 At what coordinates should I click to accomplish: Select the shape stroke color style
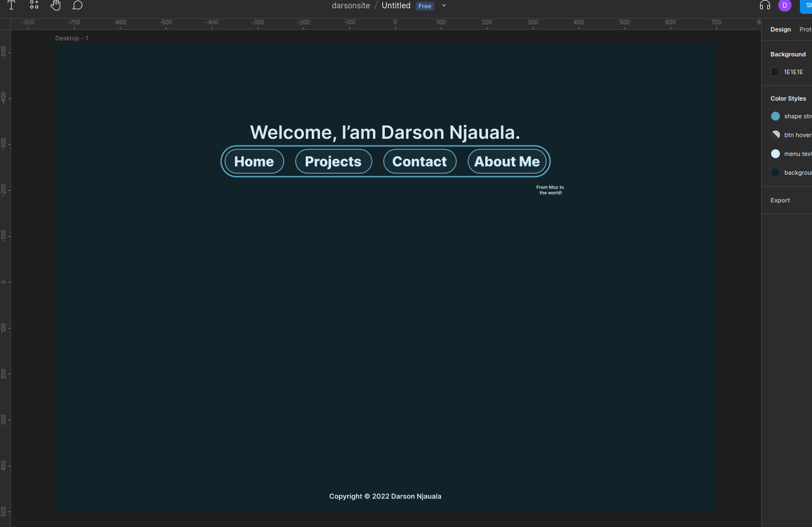(796, 116)
